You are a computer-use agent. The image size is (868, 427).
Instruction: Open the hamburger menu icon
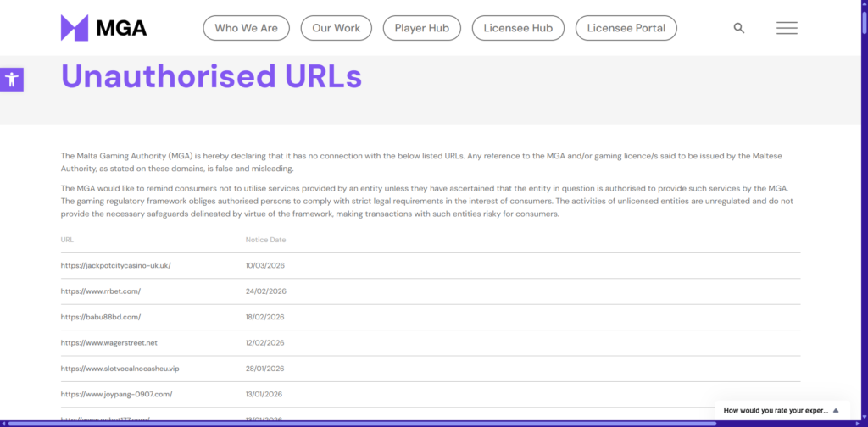pyautogui.click(x=787, y=28)
